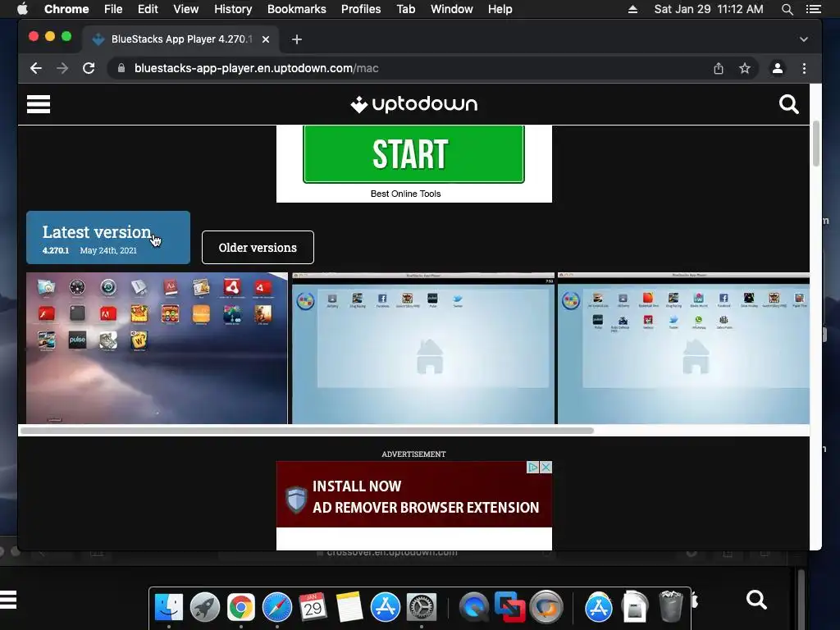This screenshot has height=630, width=840.
Task: Click the date and time in menu bar
Action: (x=708, y=9)
